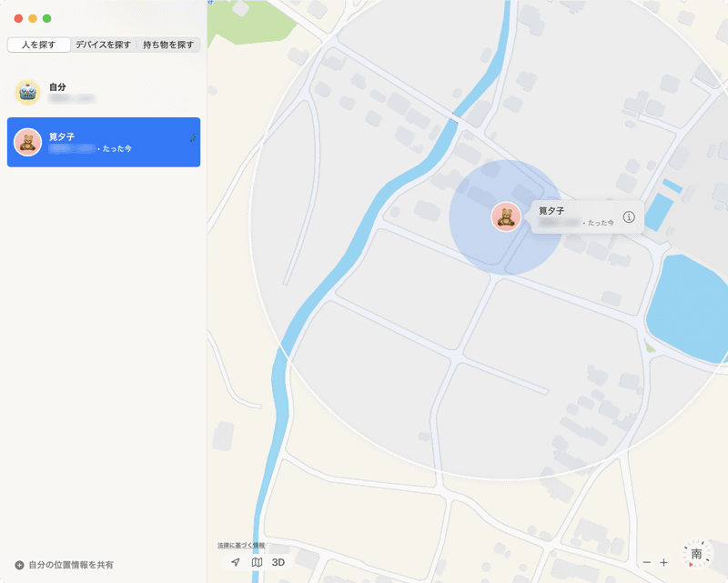This screenshot has width=728, height=583.
Task: Toggle the 3D map view
Action: 278,562
